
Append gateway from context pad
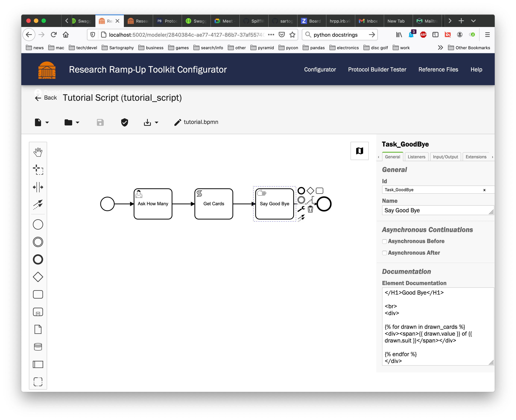point(310,191)
